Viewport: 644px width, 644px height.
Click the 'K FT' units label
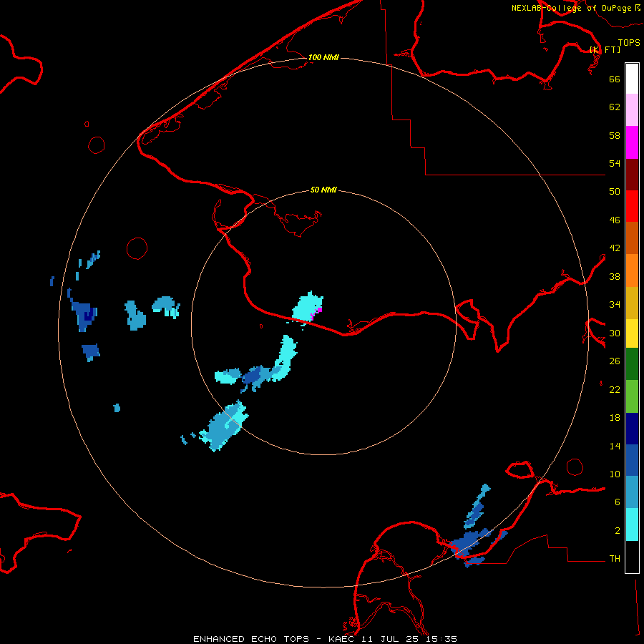(605, 49)
